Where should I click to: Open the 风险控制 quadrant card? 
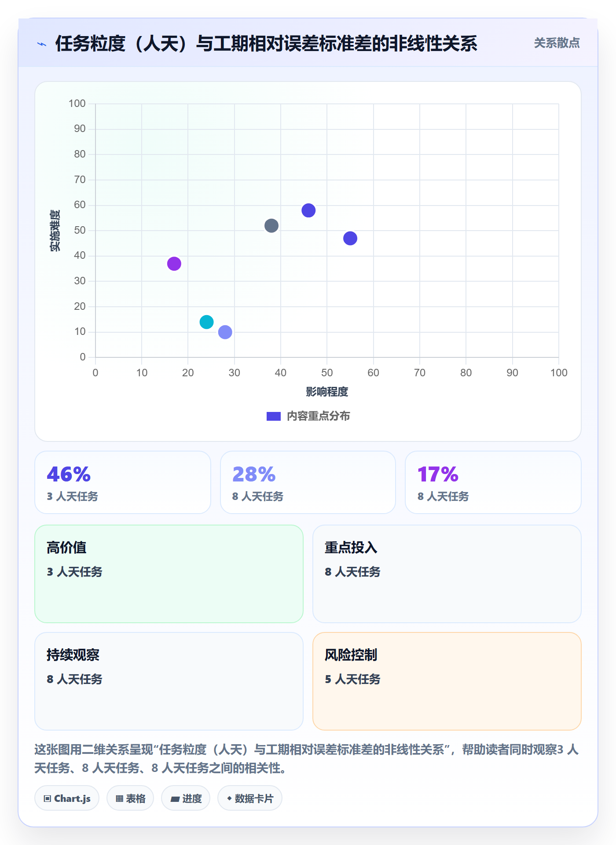tap(447, 681)
